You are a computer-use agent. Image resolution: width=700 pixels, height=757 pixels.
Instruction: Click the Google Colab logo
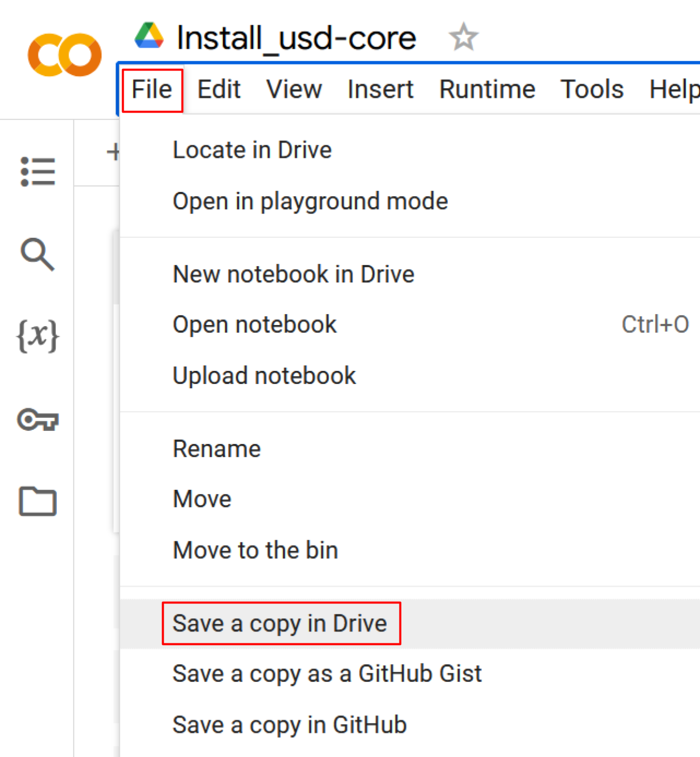pos(64,55)
